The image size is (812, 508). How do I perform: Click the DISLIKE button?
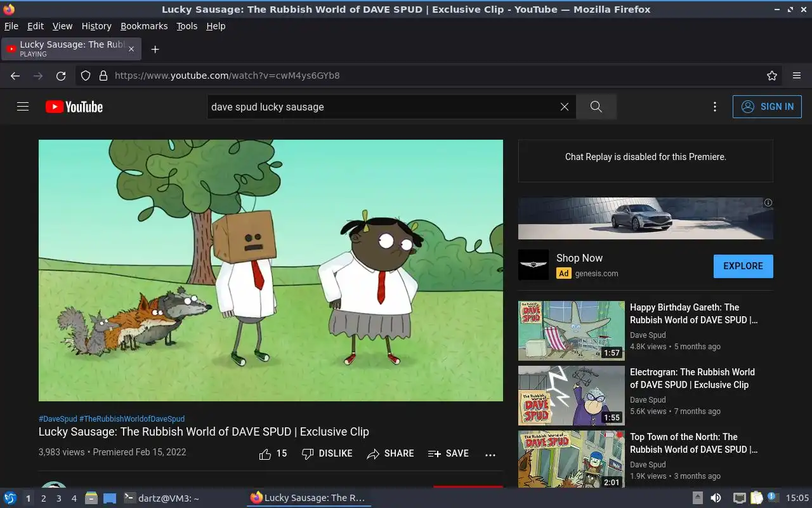(x=327, y=453)
